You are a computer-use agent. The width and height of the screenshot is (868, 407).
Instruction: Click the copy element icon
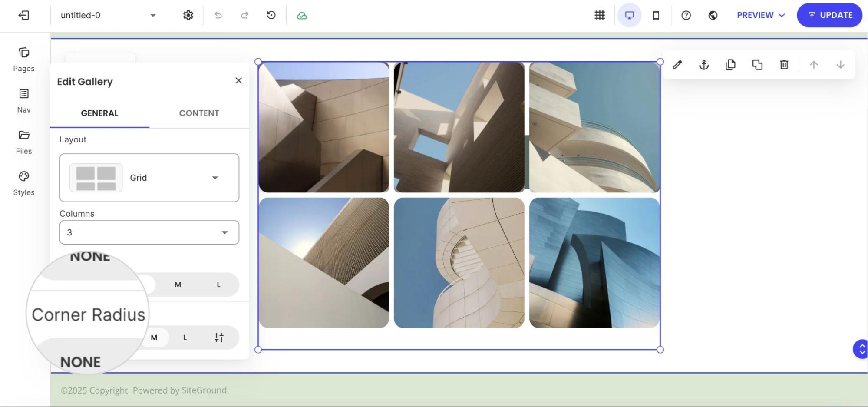click(x=730, y=65)
